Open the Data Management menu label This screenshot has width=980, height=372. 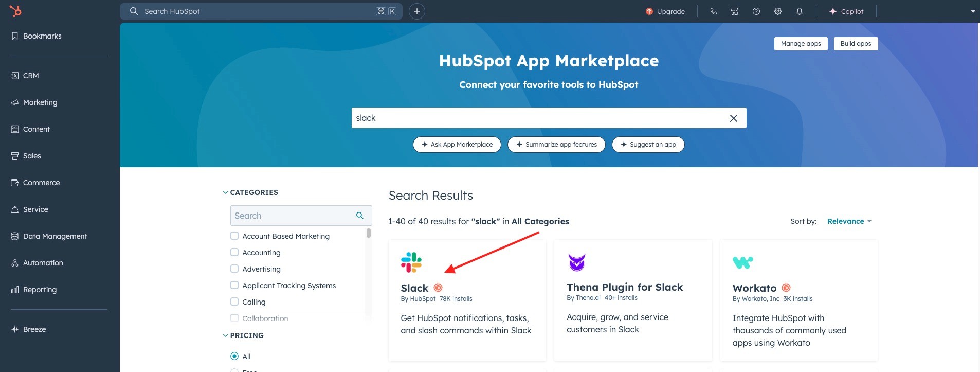point(55,236)
